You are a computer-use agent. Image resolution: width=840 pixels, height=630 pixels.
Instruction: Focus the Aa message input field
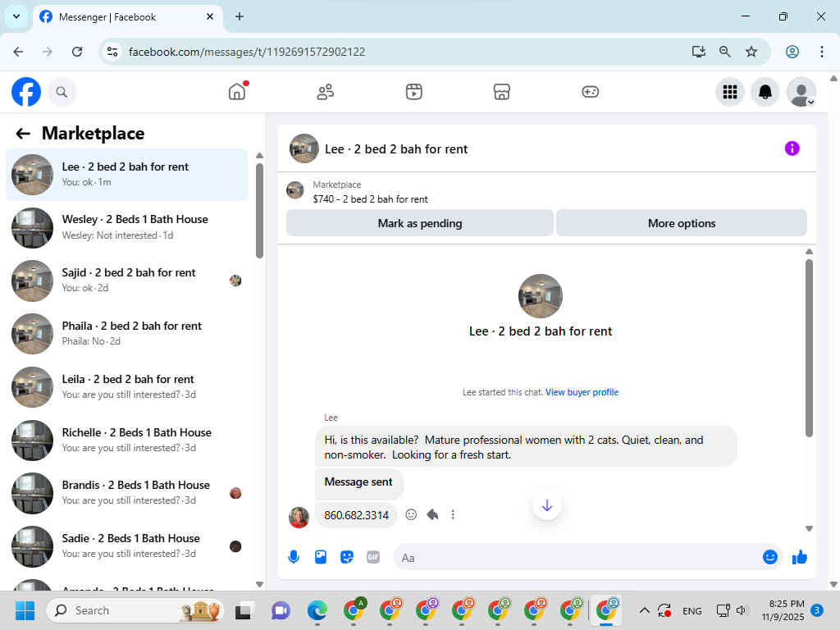coord(576,558)
